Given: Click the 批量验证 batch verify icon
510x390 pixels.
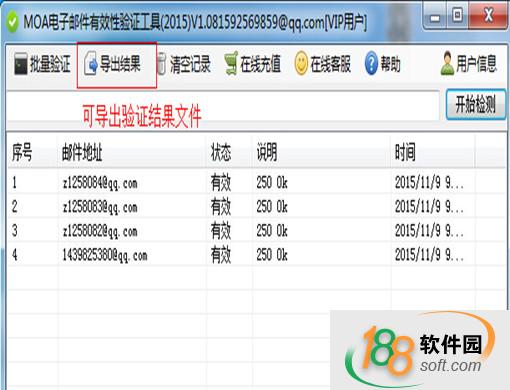Looking at the screenshot, I should click(21, 63).
